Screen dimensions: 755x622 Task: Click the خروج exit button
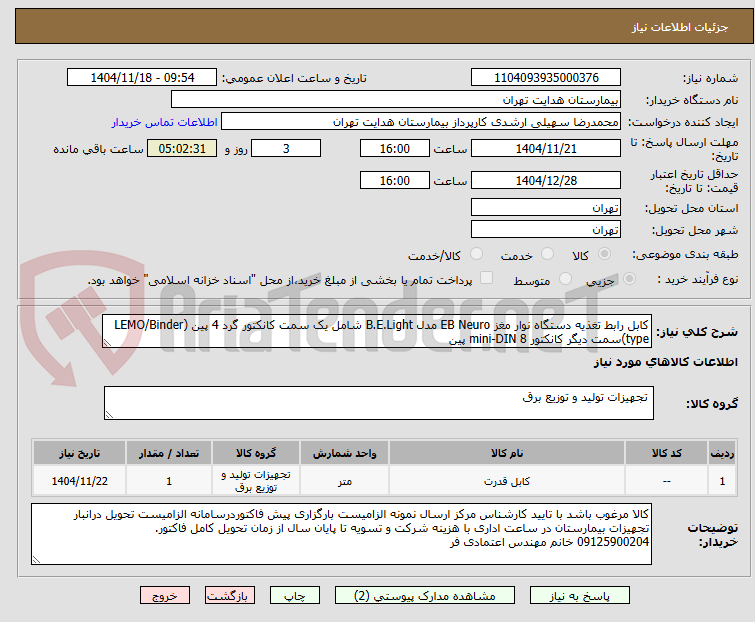click(x=165, y=596)
